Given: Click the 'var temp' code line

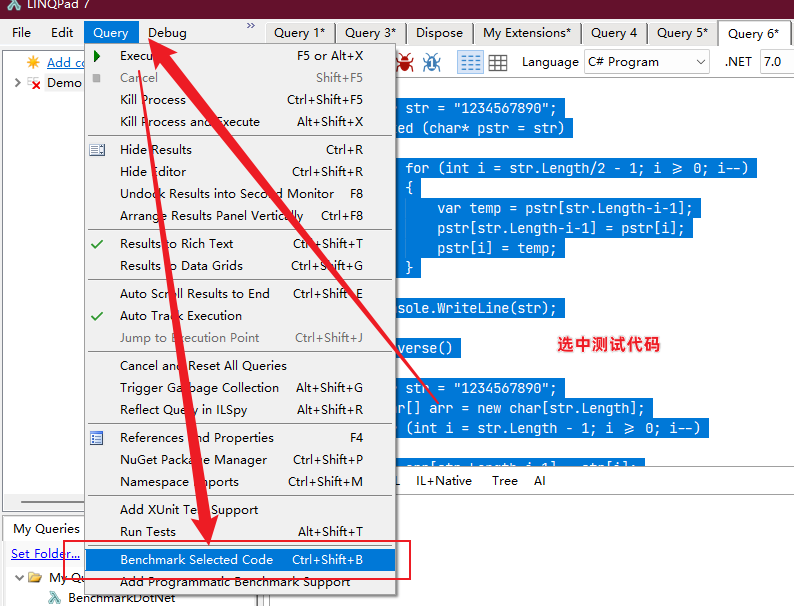Looking at the screenshot, I should [565, 208].
